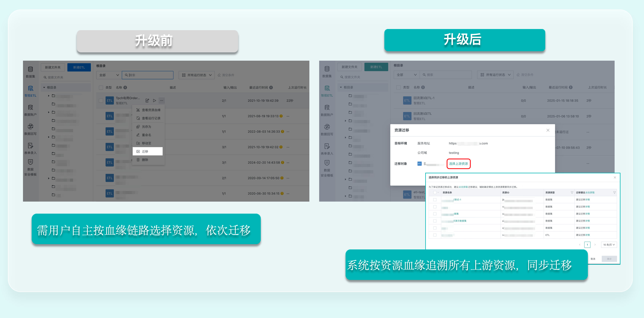
Task: Click the warning icon beside 2022-08-03 14:26:33
Action: point(282,131)
